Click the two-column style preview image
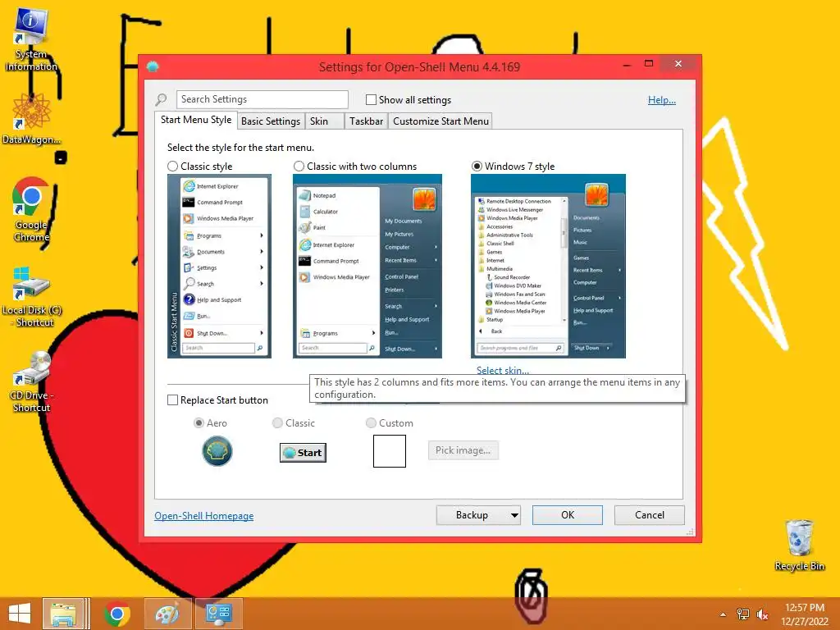This screenshot has height=630, width=840. pos(367,267)
